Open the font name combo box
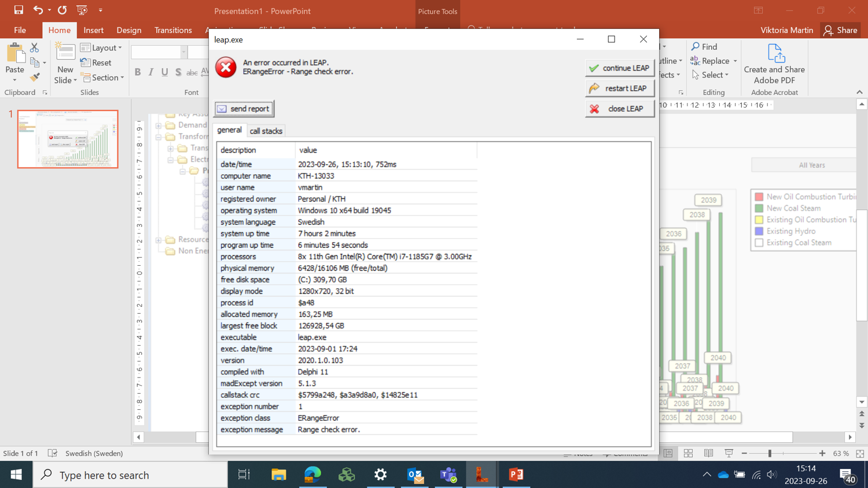Image resolution: width=868 pixels, height=488 pixels. coord(159,52)
